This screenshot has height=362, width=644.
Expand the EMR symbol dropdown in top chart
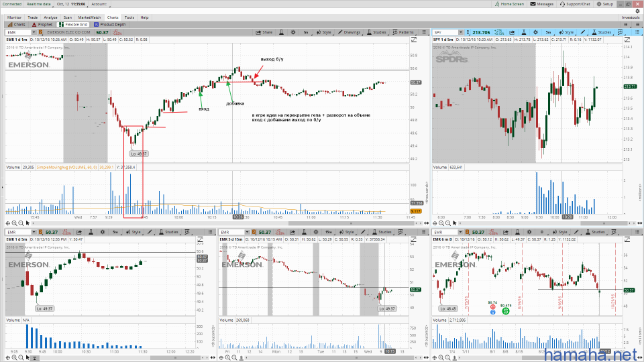pos(34,32)
